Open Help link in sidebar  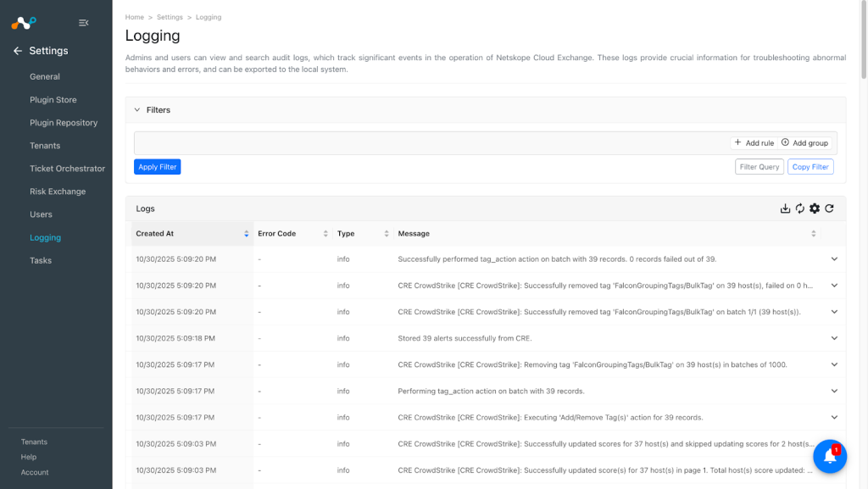[x=28, y=457]
